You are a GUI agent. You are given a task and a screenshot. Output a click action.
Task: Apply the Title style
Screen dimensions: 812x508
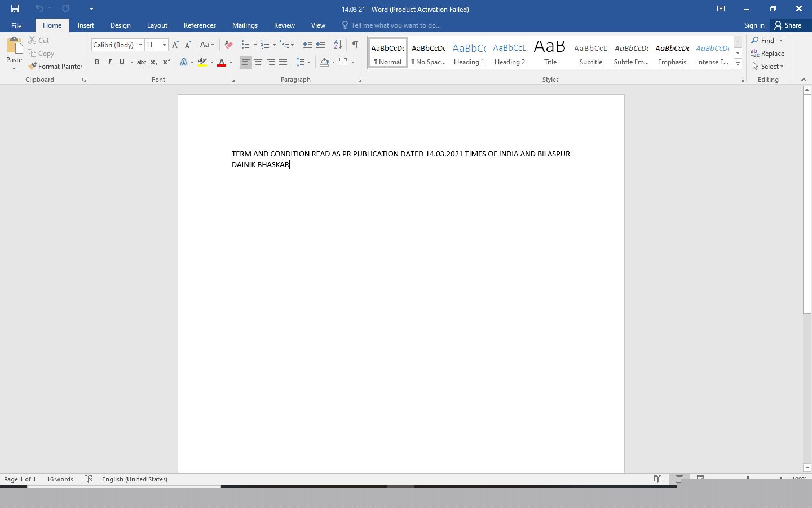550,53
